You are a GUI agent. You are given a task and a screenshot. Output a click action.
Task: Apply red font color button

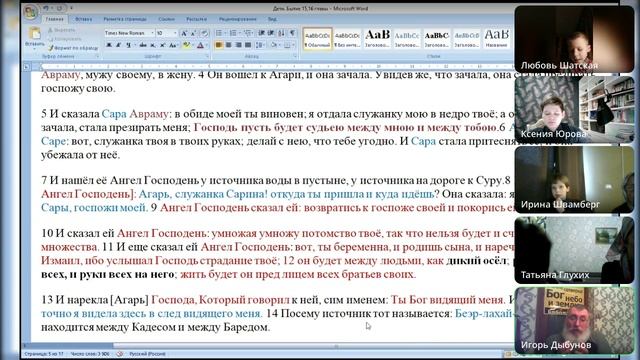(200, 45)
